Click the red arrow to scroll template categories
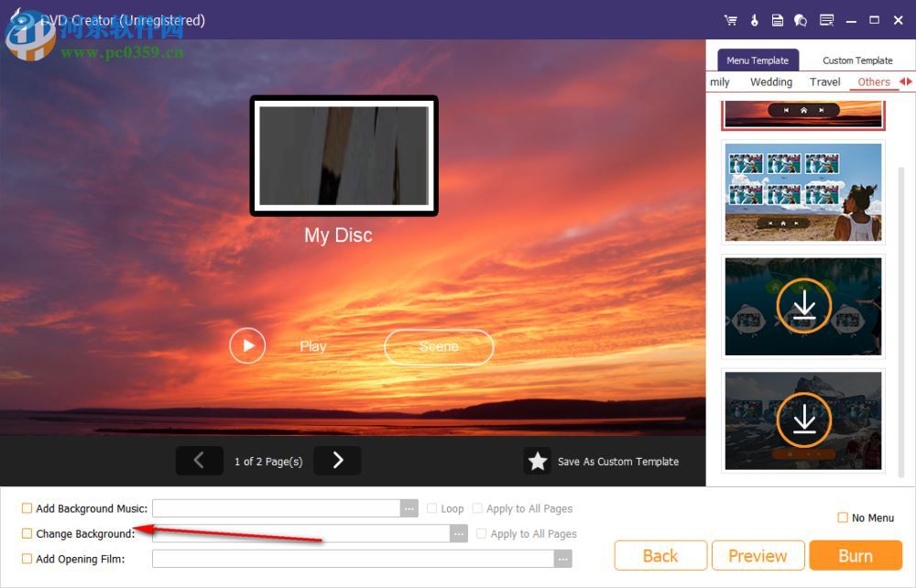The height and width of the screenshot is (588, 916). click(x=907, y=82)
